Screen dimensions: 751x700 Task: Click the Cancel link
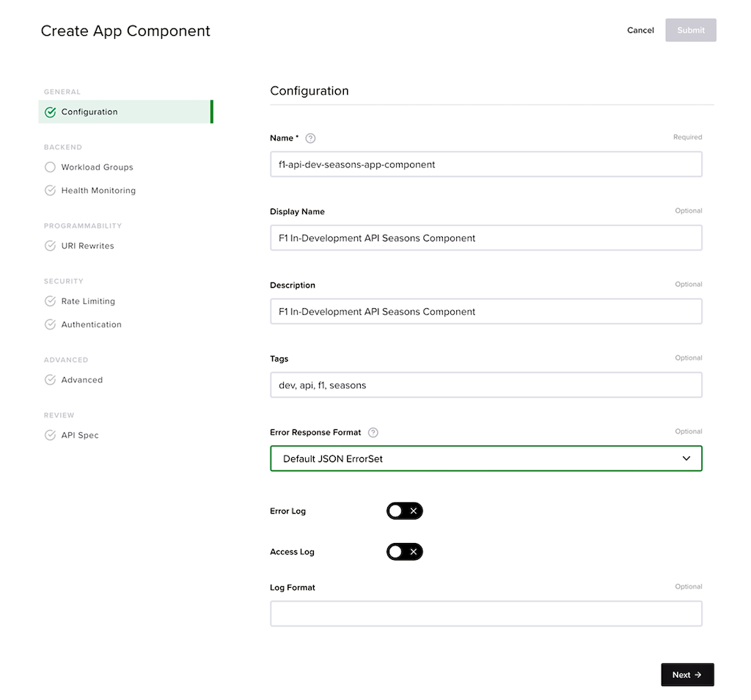(640, 30)
